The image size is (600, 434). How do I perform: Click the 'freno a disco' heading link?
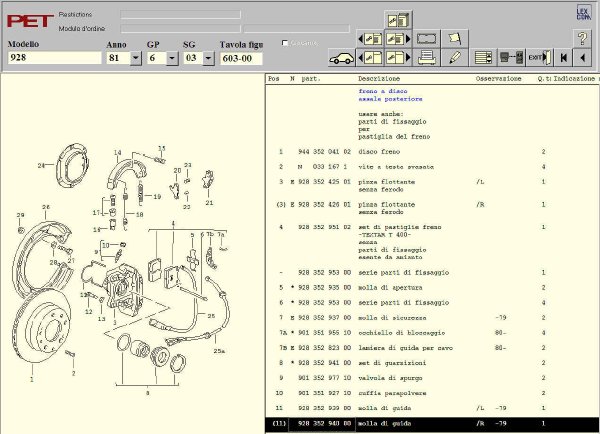click(383, 91)
